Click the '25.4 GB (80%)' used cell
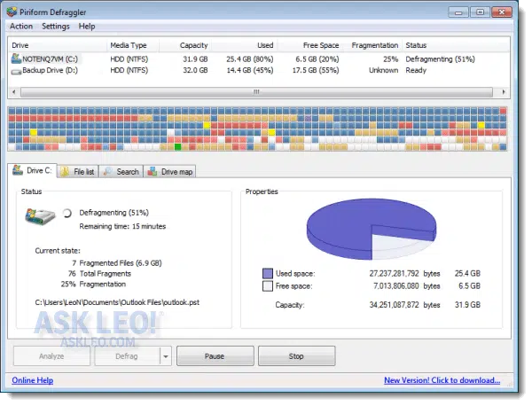Image resolution: width=532 pixels, height=406 pixels. pos(250,59)
